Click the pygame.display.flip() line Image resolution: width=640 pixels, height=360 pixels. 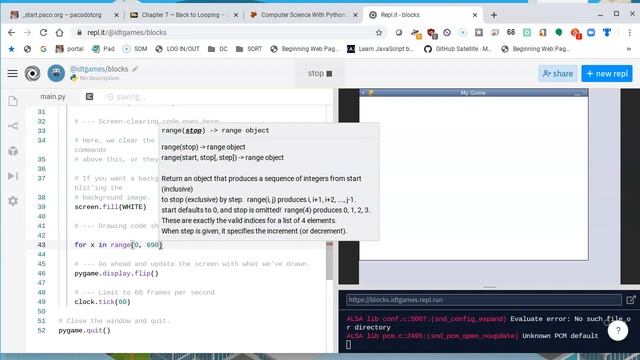116,273
